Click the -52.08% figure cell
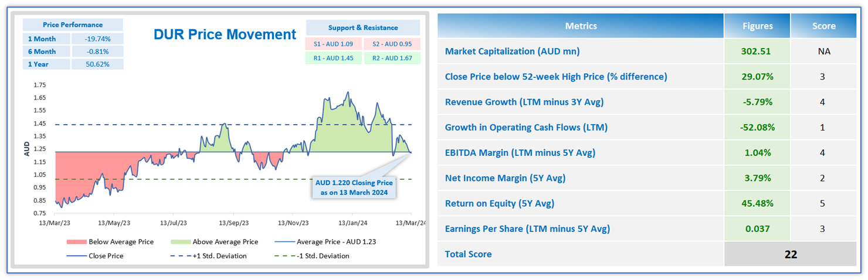Viewport: 868px width, 280px height. 757,127
